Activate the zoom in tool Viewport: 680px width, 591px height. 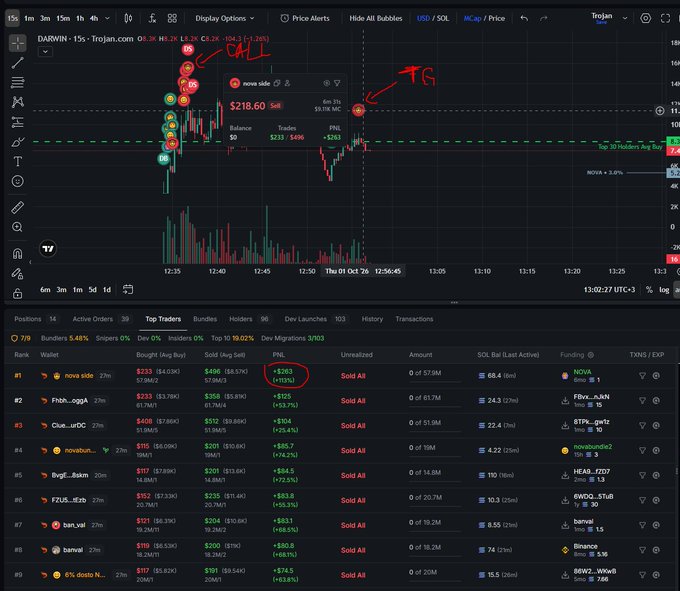point(18,227)
